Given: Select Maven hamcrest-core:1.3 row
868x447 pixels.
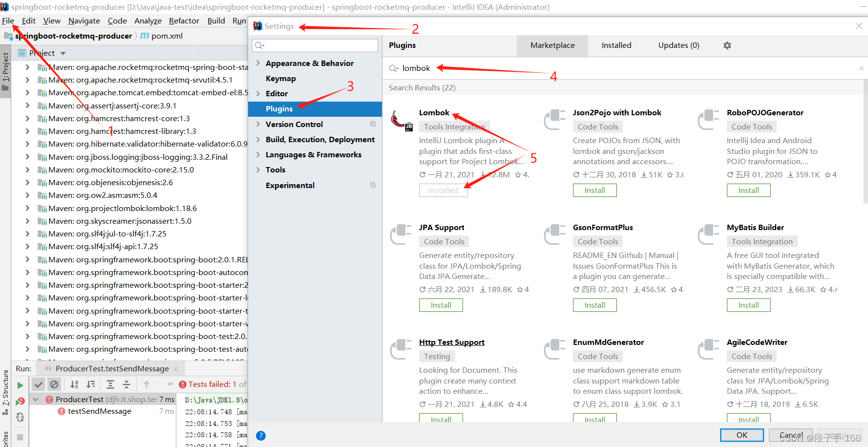Looking at the screenshot, I should tap(119, 119).
